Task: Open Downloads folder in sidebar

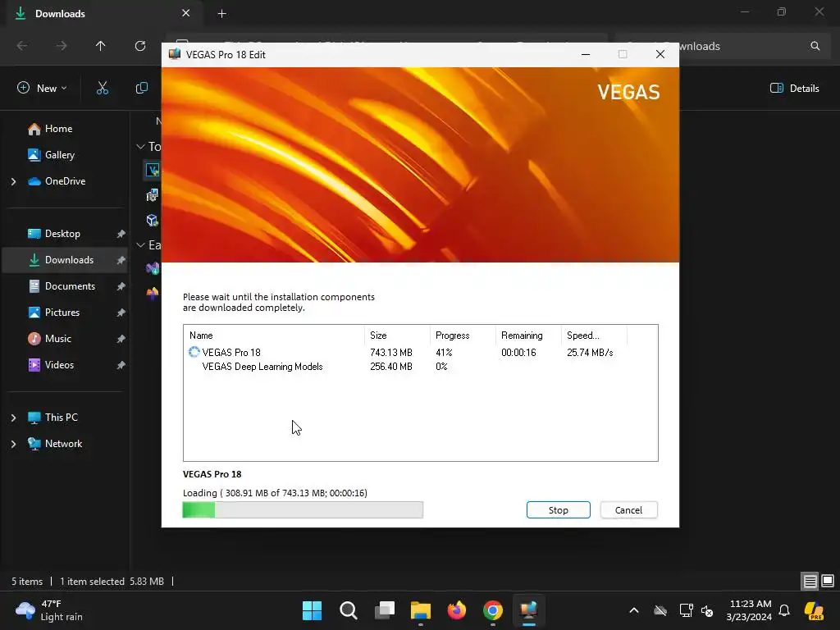Action: point(69,260)
